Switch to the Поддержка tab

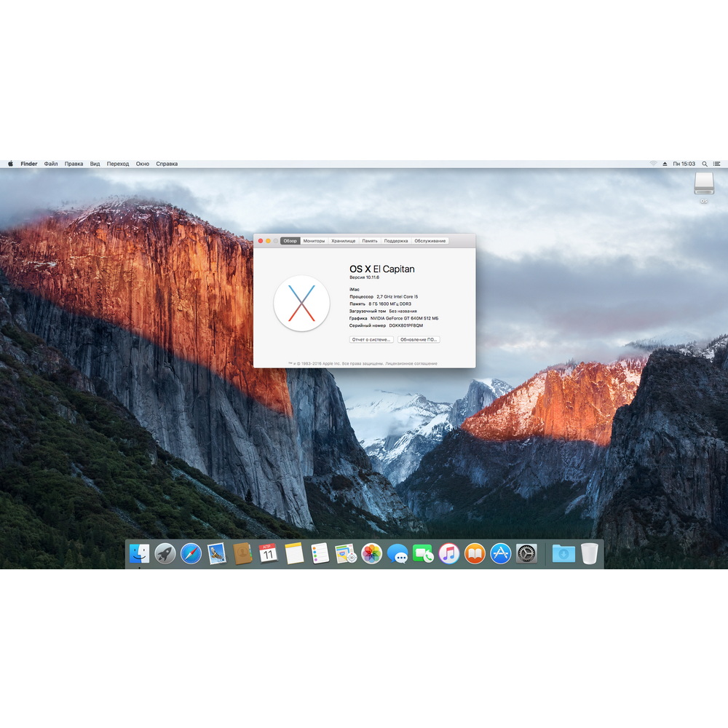[396, 241]
